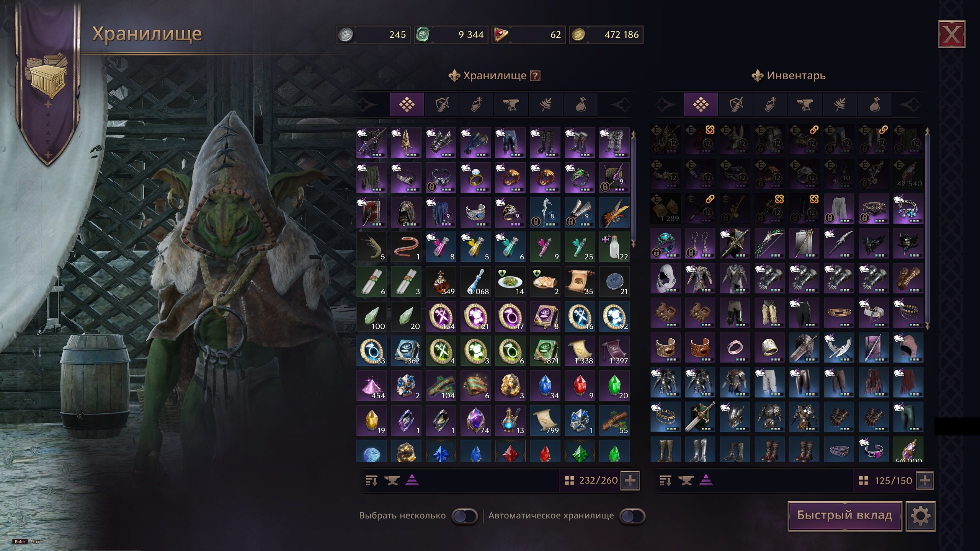The height and width of the screenshot is (551, 980).
Task: Switch inventory to potions tab
Action: click(x=770, y=104)
